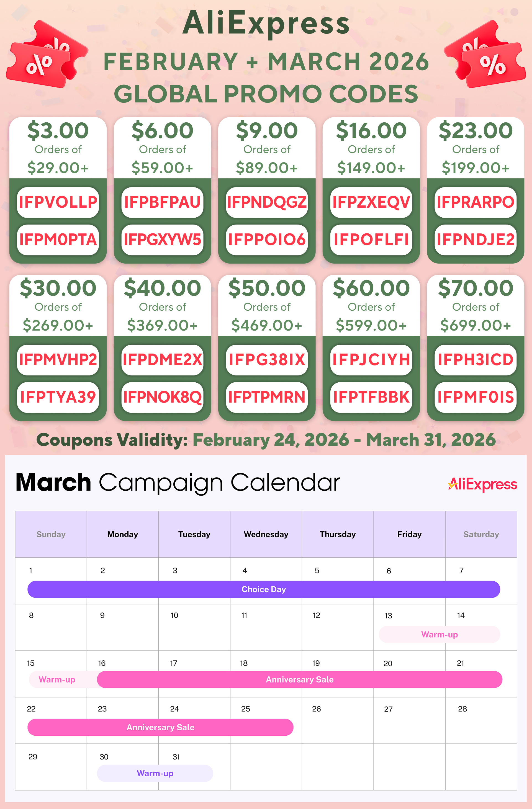
Task: Copy promo code IFPVOLLP
Action: pyautogui.click(x=58, y=202)
